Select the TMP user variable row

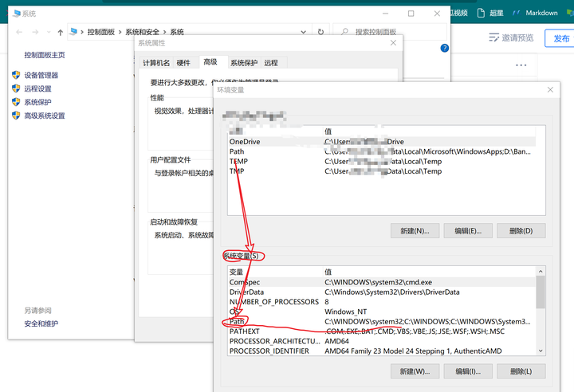381,171
